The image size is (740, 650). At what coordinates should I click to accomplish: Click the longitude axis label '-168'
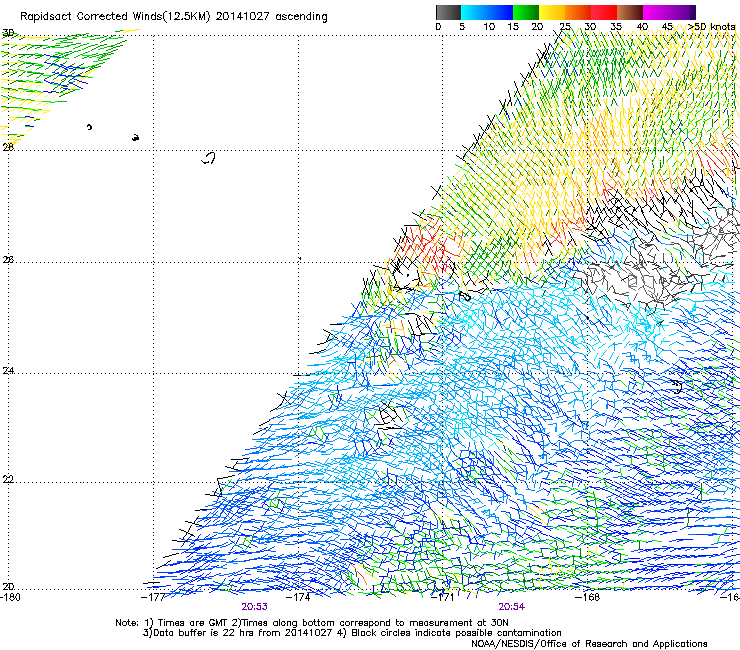pos(588,597)
